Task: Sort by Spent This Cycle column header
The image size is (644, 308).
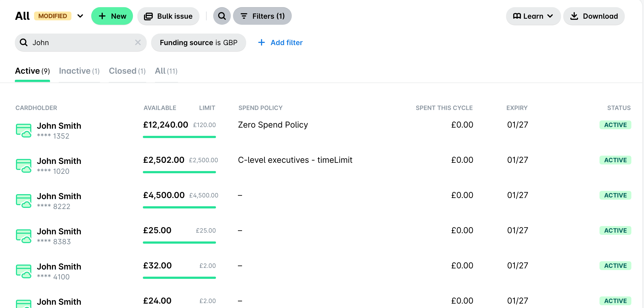Action: coord(444,108)
